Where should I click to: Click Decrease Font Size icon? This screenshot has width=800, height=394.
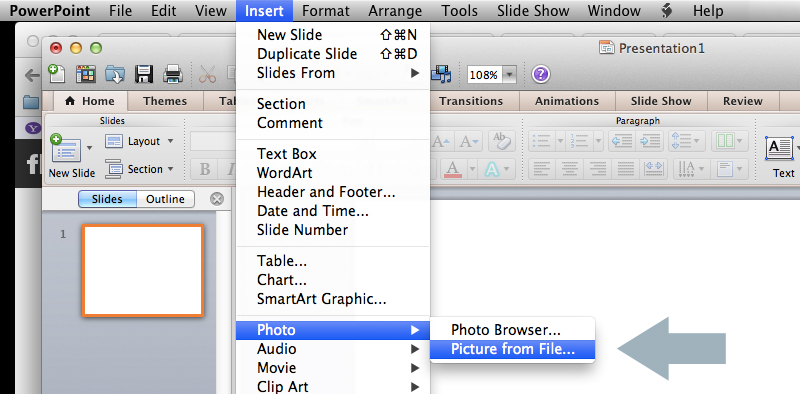(468, 141)
